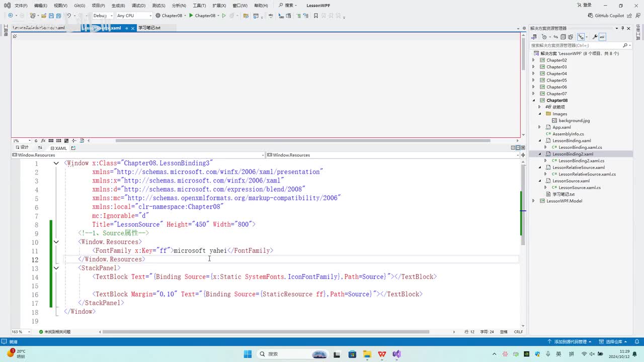Expand the Chapter02 project node
The image size is (644, 362).
534,60
